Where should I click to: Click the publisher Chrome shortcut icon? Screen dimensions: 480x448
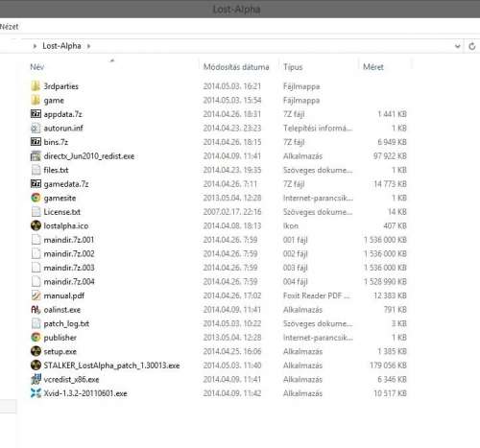pos(36,338)
